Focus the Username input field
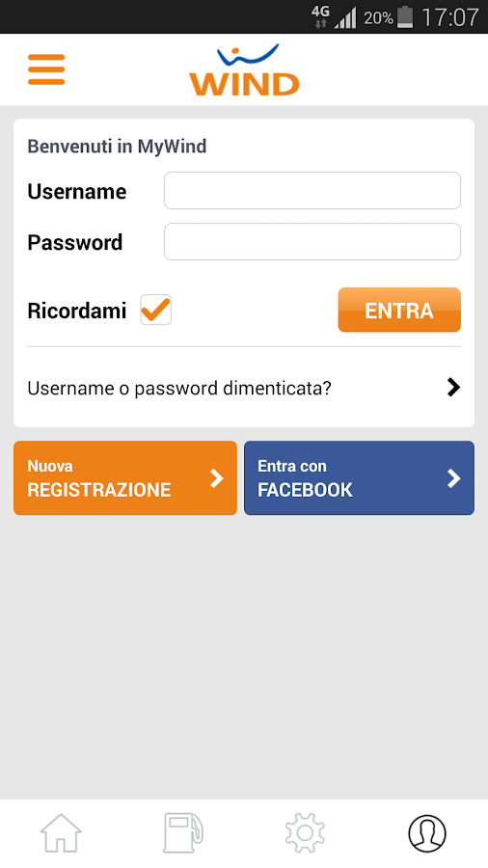 click(x=312, y=190)
